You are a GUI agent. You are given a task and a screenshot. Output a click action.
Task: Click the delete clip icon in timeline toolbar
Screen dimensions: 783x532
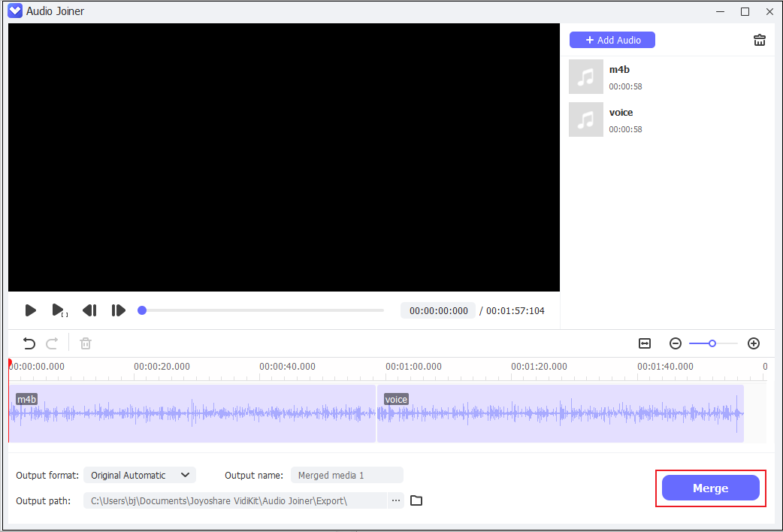85,343
